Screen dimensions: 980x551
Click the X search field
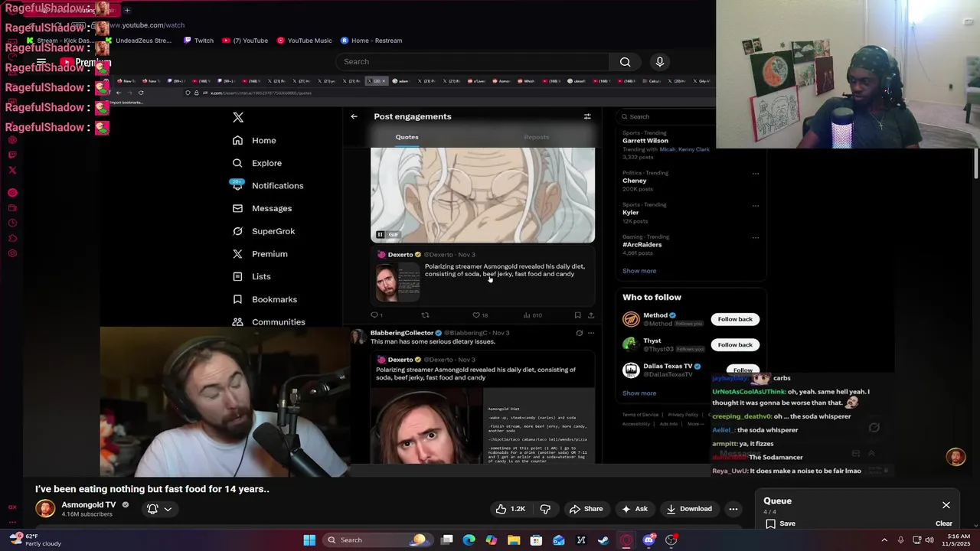point(666,116)
